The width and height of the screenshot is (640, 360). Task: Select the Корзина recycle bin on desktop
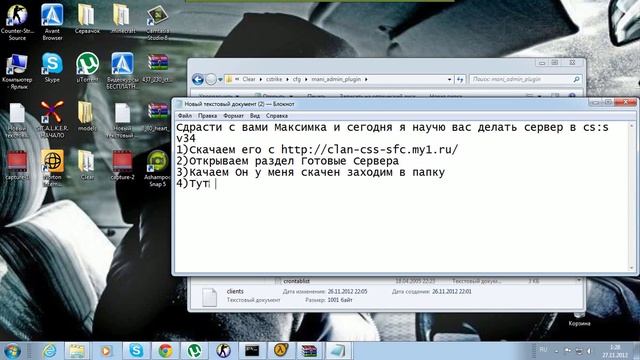tap(579, 319)
